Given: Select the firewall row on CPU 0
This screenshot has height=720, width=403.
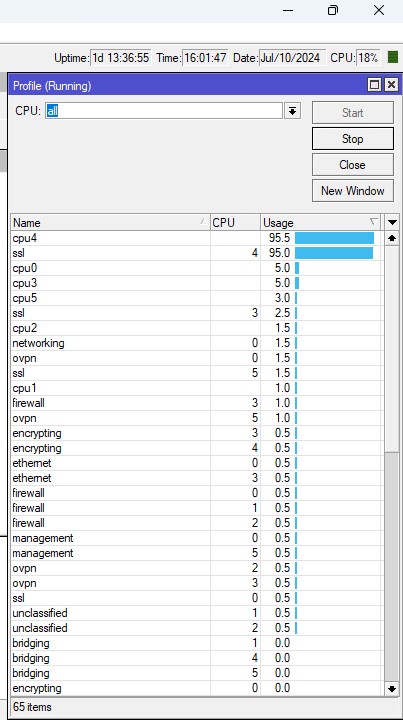Looking at the screenshot, I should click(x=196, y=493).
